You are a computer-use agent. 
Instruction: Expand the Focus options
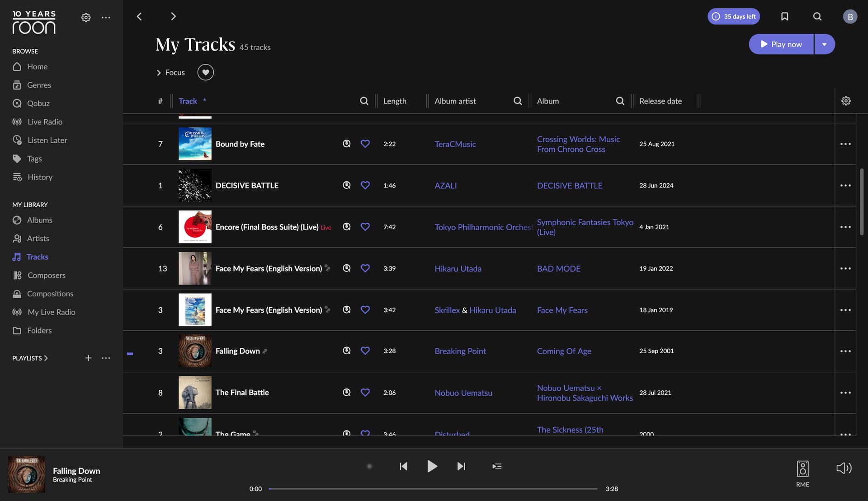(170, 72)
